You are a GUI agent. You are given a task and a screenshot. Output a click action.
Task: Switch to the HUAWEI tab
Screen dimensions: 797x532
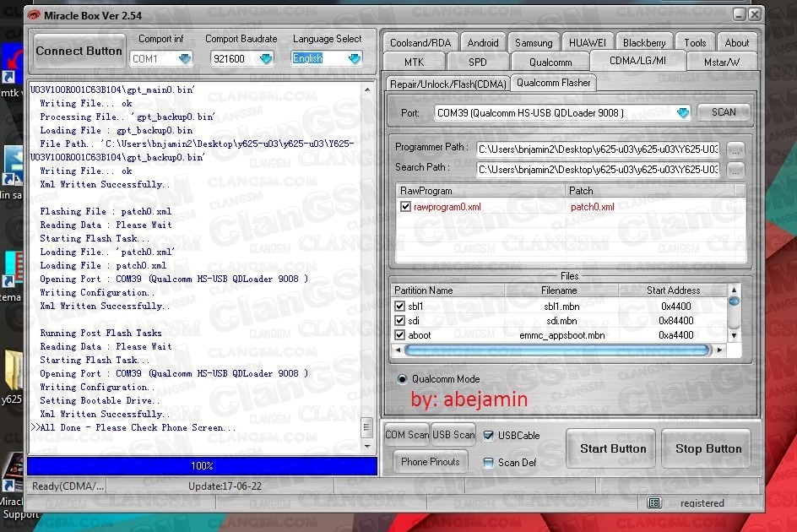click(587, 43)
